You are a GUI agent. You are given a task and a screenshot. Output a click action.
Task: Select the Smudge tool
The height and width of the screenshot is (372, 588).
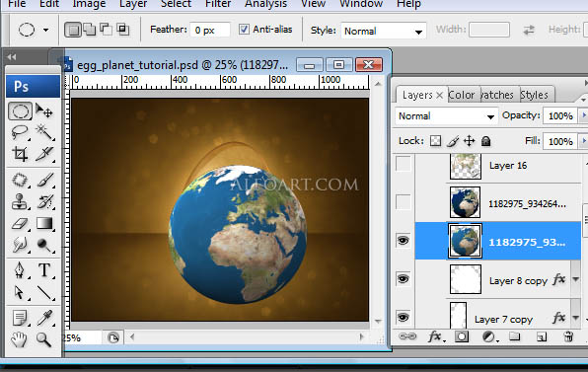click(20, 245)
